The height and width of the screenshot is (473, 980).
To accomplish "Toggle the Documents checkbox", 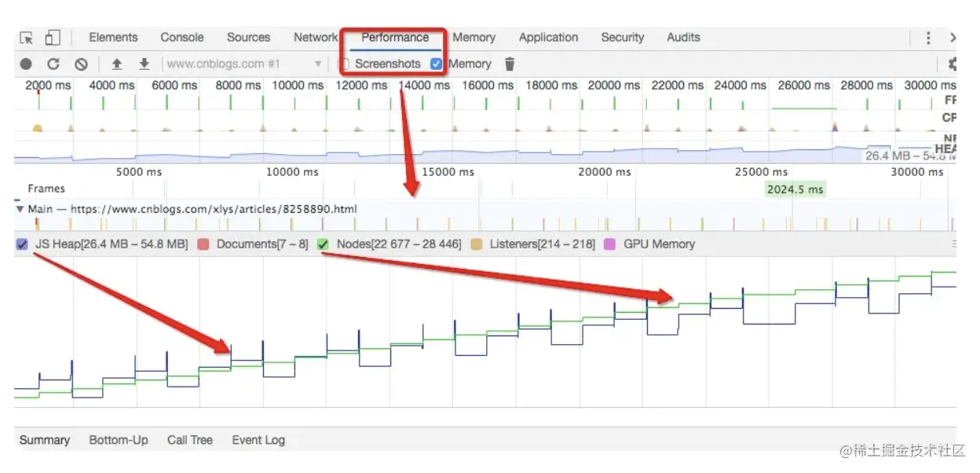I will [203, 244].
